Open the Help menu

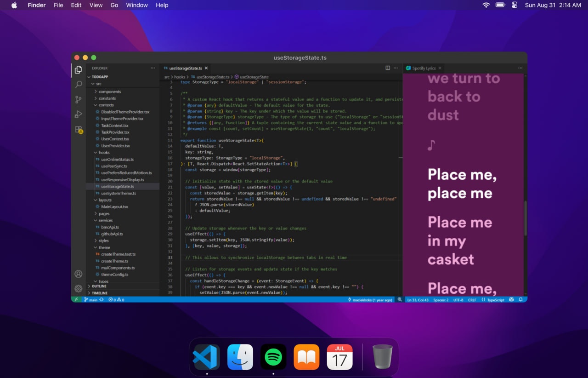point(162,5)
